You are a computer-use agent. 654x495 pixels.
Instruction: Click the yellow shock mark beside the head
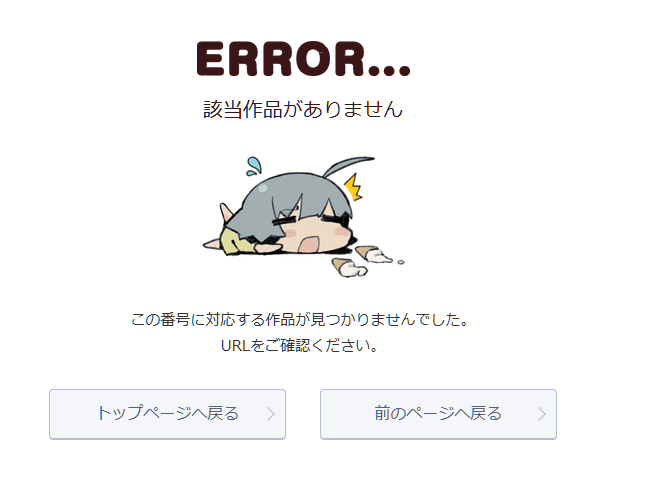(353, 187)
